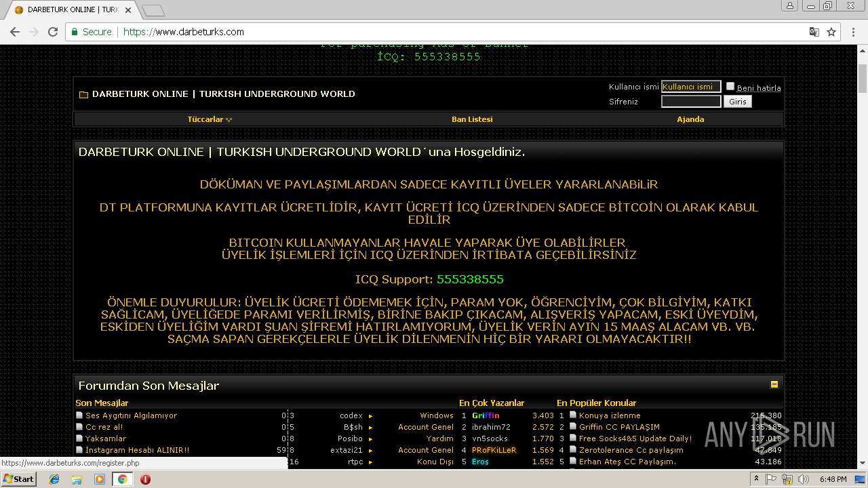View Griffin's user profile
The width and height of the screenshot is (868, 488).
486,415
